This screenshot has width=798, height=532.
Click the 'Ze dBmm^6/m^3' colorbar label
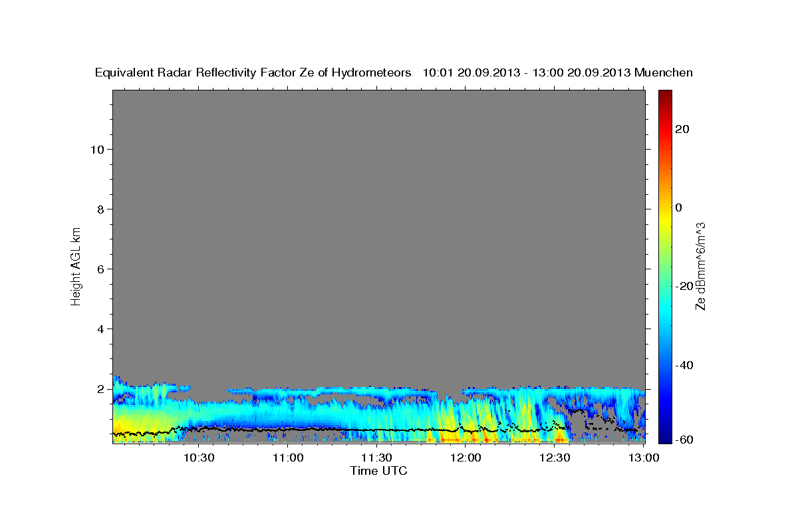(700, 267)
